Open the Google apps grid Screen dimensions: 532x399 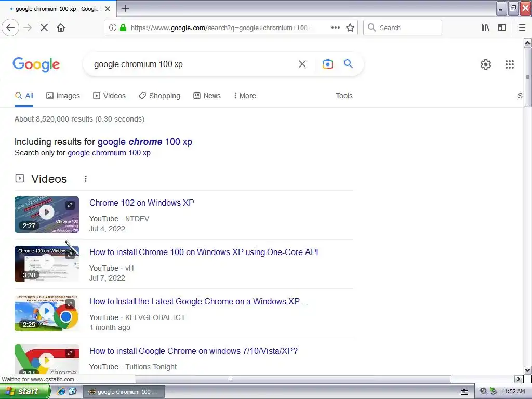tap(509, 64)
